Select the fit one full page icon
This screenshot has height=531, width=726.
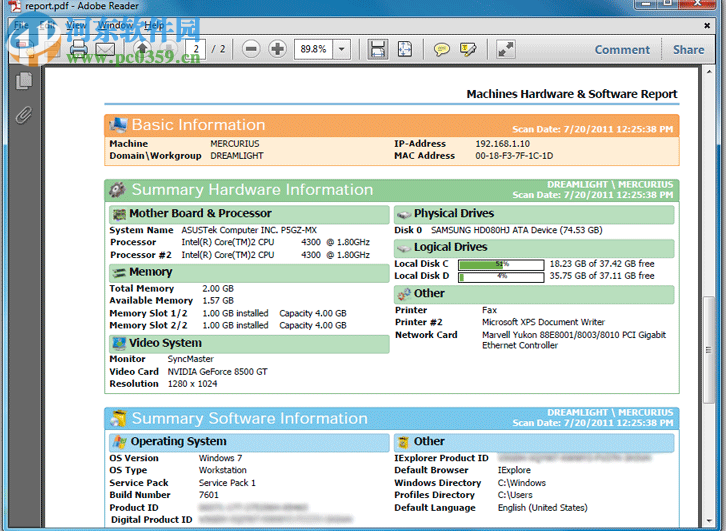click(x=405, y=49)
